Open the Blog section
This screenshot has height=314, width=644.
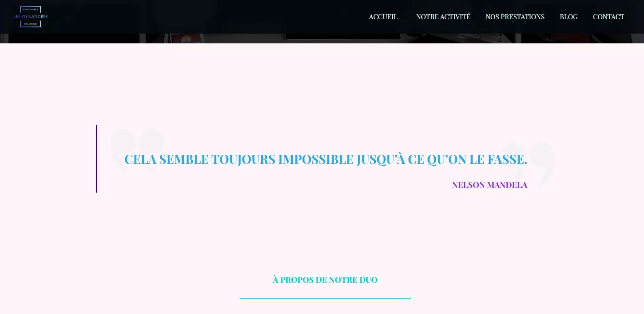click(568, 17)
